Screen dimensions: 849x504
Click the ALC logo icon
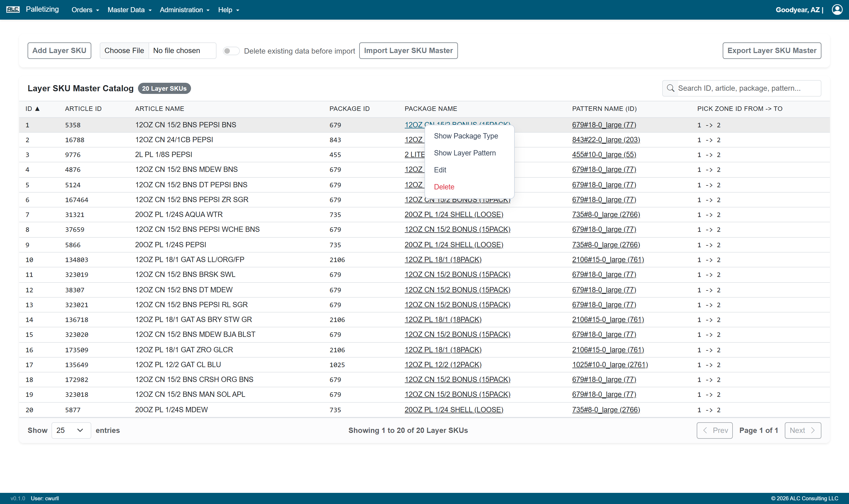(x=13, y=10)
